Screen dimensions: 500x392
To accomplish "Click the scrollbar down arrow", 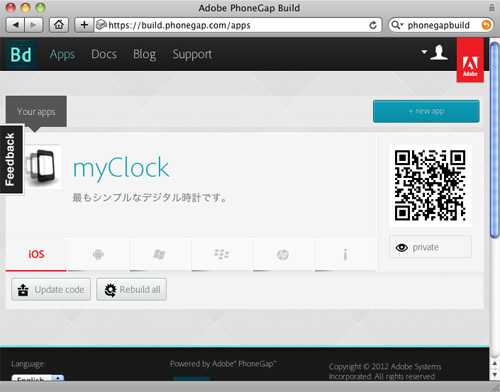I will pos(495,374).
